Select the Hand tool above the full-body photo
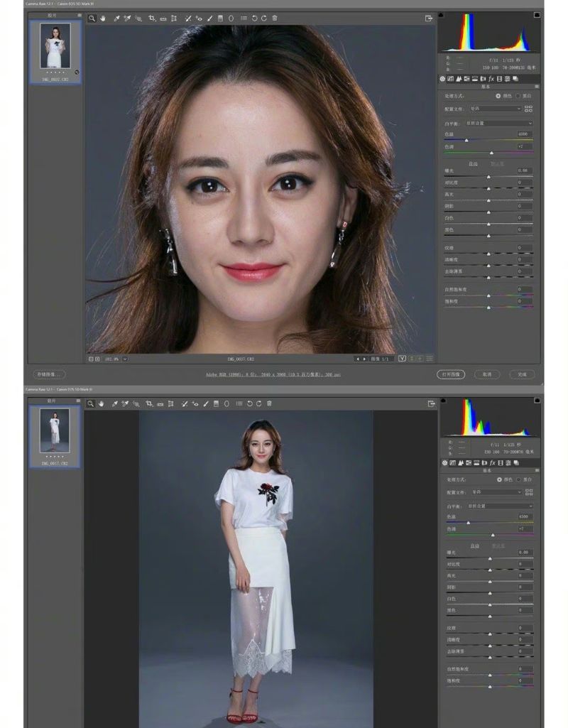Screen dimensions: 568x728 point(102,403)
